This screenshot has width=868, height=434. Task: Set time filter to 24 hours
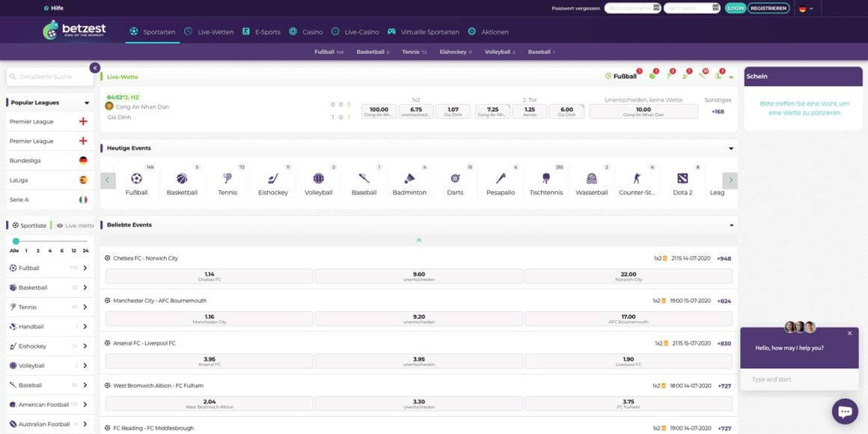tap(85, 251)
